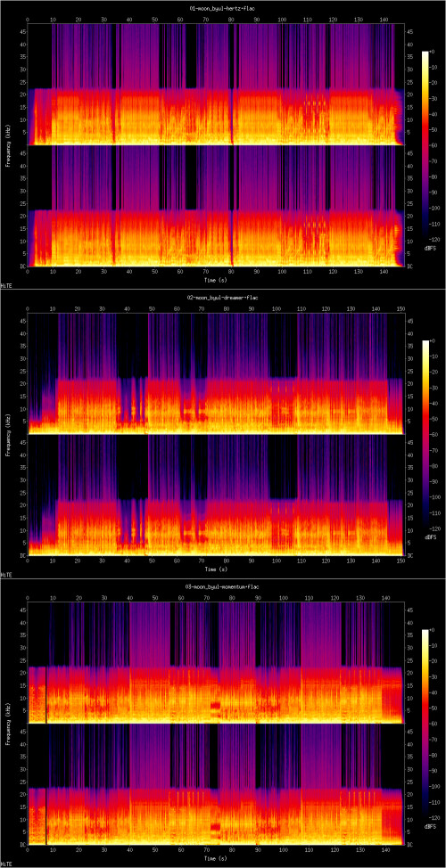446x868 pixels.
Task: Click the Time (s) label under dreamer plot
Action: (216, 569)
